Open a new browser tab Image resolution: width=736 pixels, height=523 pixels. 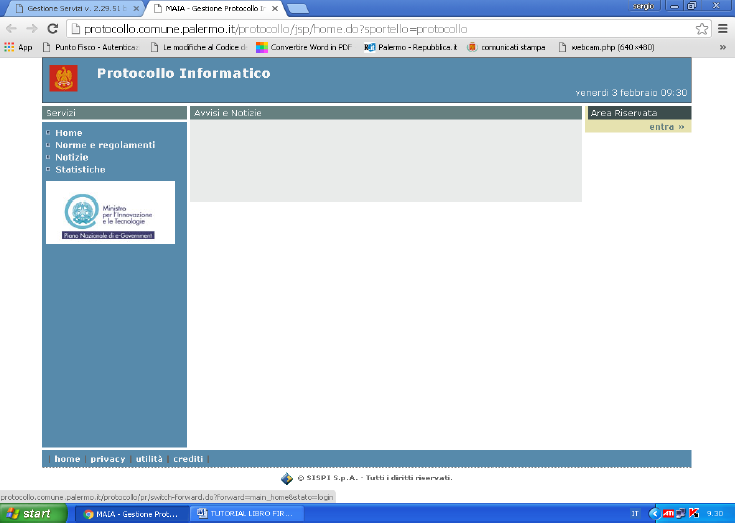[x=298, y=8]
